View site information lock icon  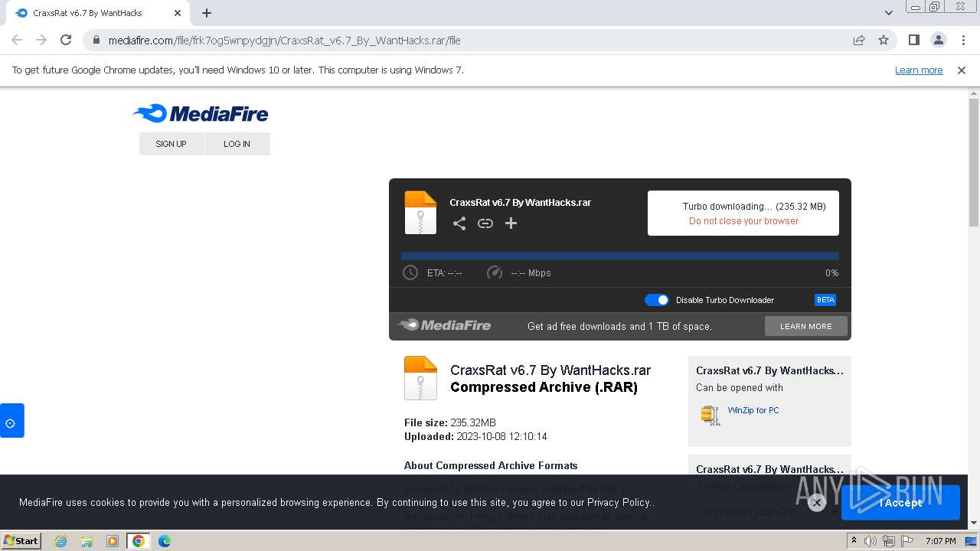tap(96, 40)
